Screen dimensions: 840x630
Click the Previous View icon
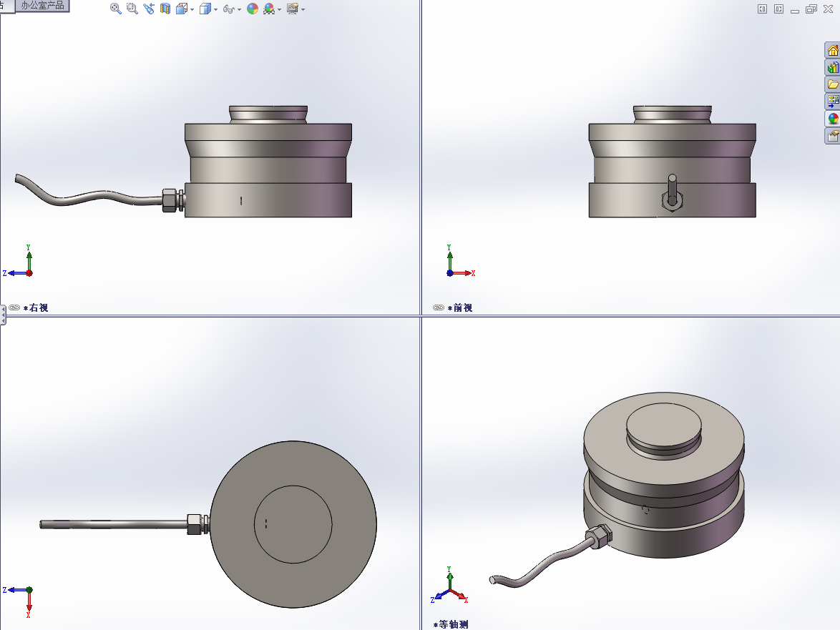click(149, 9)
